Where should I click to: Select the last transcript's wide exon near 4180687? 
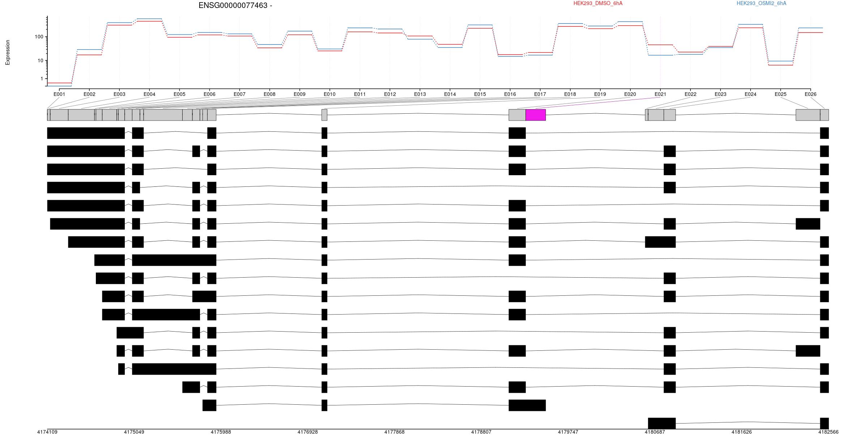662,424
